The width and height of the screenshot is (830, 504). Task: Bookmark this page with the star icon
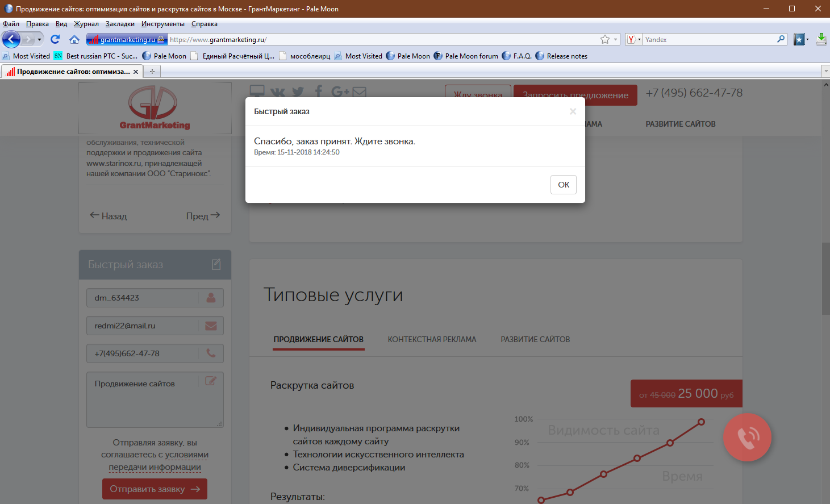[605, 39]
